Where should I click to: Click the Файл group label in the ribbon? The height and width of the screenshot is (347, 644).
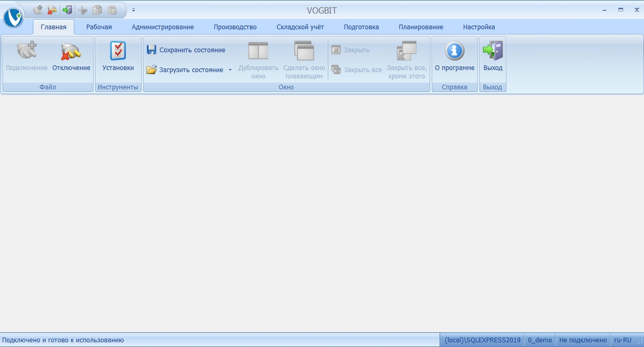coord(48,87)
